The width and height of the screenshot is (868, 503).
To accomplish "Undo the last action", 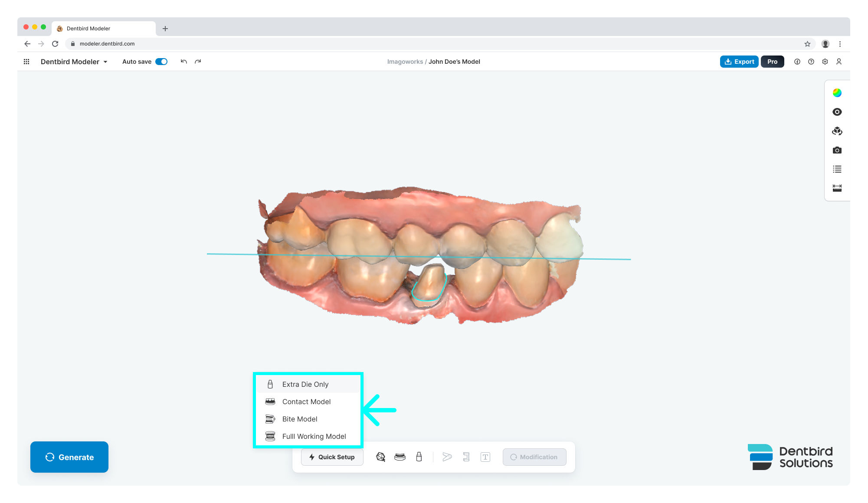I will coord(184,62).
